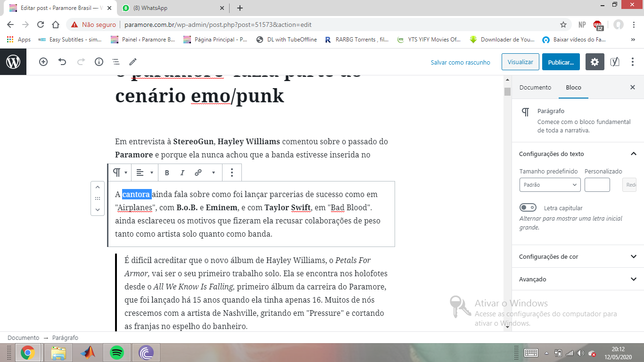Image resolution: width=644 pixels, height=362 pixels.
Task: Open the Apps bookmarks shortcut
Action: coord(19,40)
